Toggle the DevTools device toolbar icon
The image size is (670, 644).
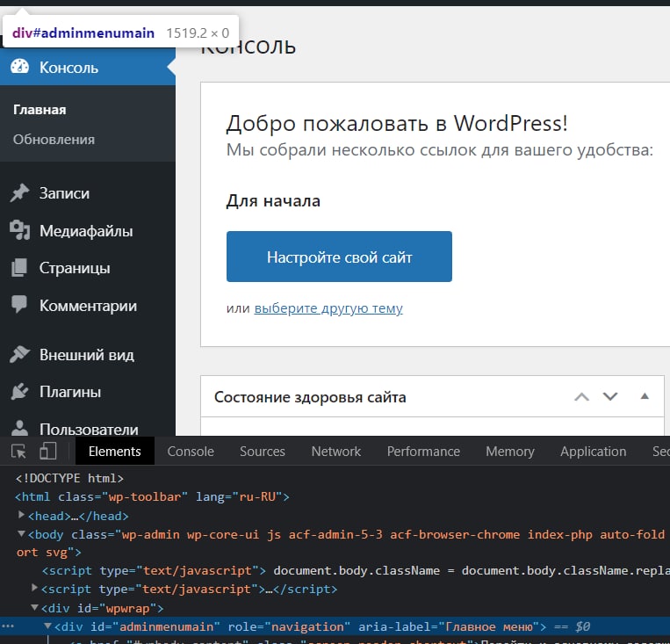[47, 451]
